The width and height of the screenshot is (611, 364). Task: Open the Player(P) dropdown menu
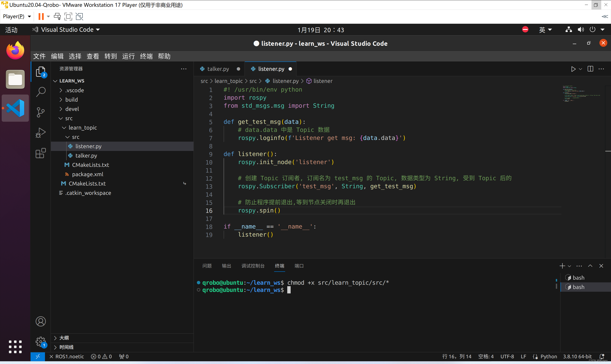coord(17,17)
